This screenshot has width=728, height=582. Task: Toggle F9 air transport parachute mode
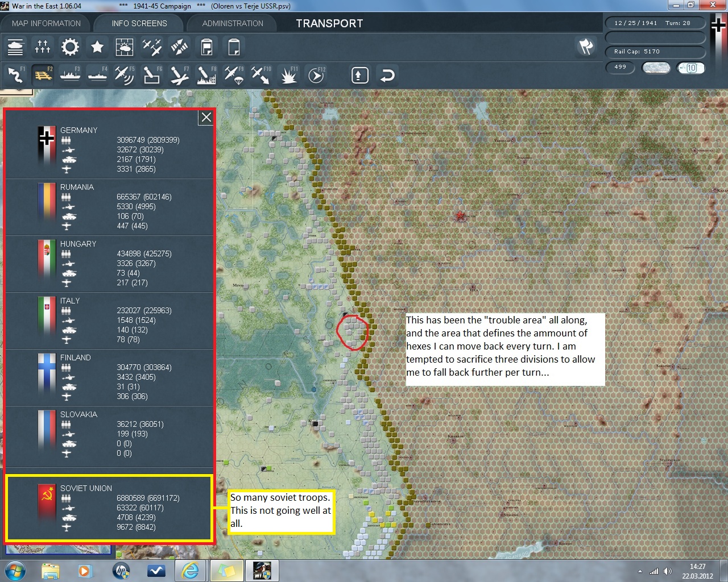point(234,75)
